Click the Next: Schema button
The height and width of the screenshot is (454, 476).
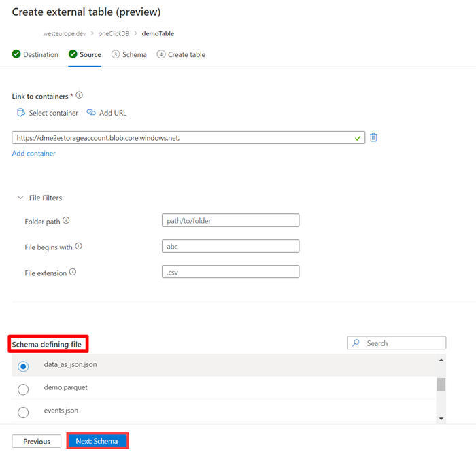[x=97, y=441]
